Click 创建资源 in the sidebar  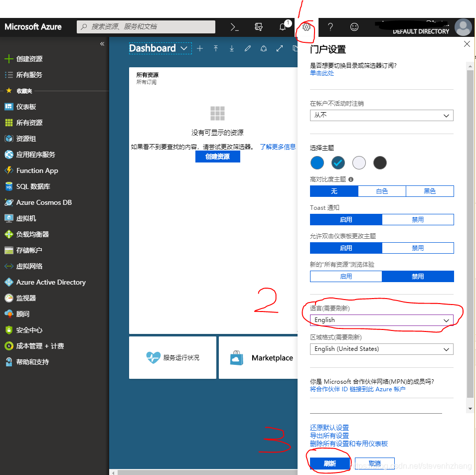point(29,59)
